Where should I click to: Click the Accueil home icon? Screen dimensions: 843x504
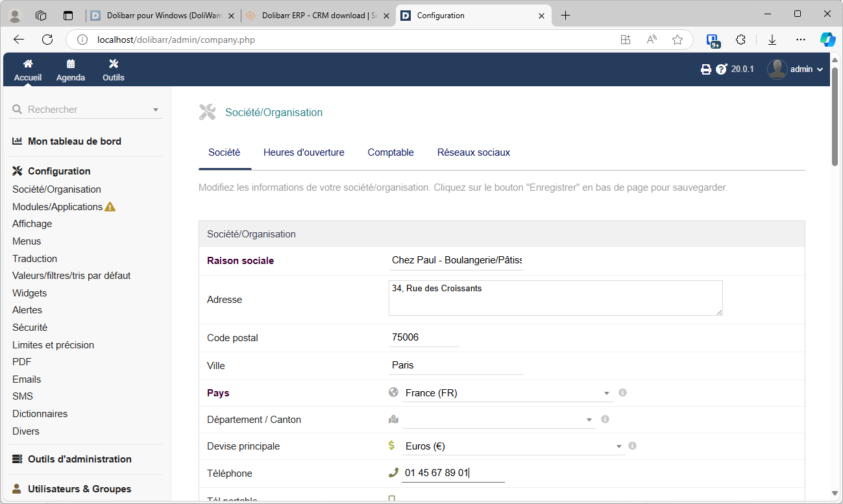click(28, 64)
